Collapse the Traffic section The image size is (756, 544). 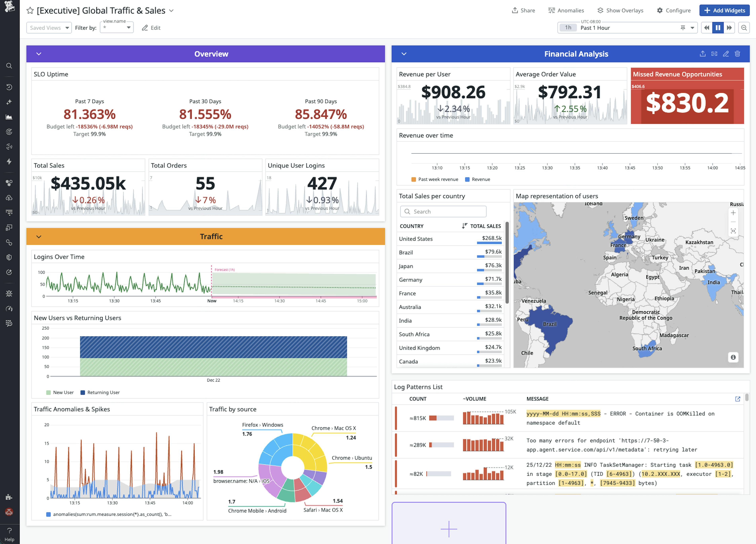point(39,237)
